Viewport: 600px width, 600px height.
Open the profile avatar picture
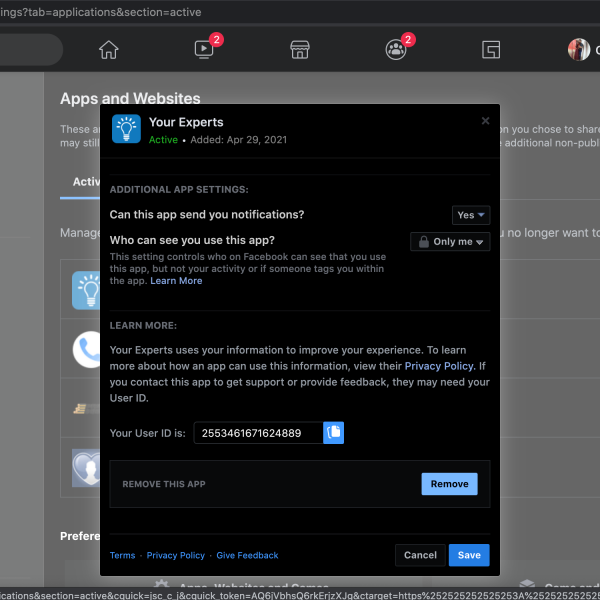click(579, 50)
